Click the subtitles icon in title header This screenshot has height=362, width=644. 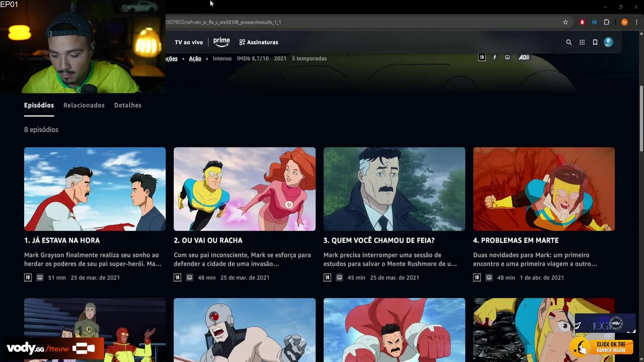click(x=507, y=57)
